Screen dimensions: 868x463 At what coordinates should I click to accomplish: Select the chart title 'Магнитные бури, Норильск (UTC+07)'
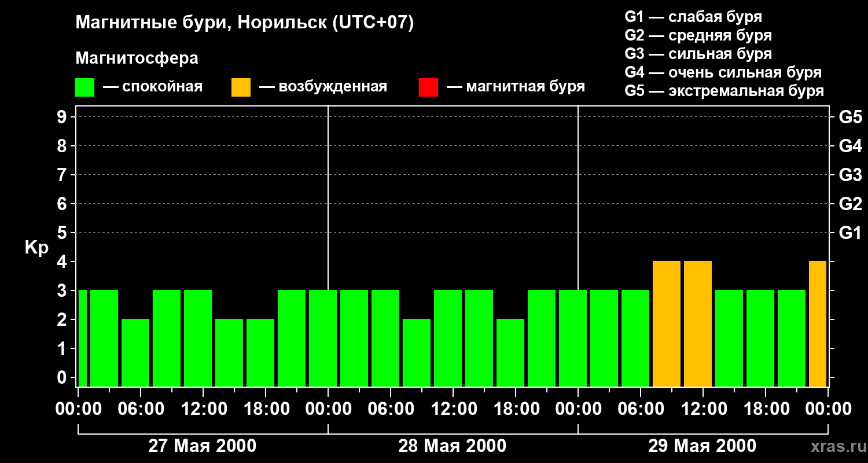[x=245, y=24]
